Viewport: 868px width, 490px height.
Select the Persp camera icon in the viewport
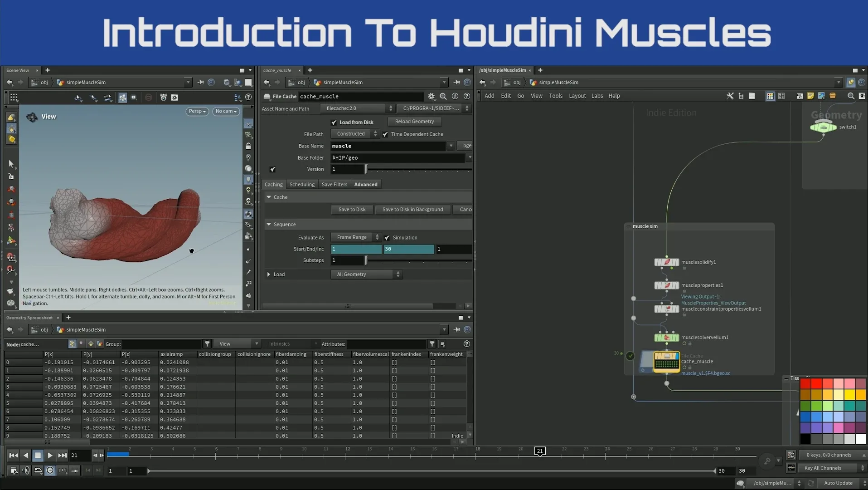pyautogui.click(x=197, y=111)
